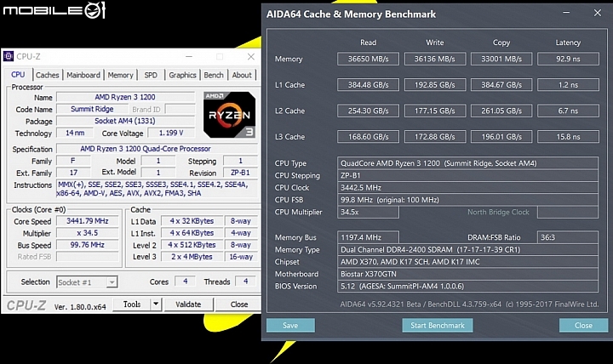Screen dimensions: 613x364
Task: Click the Revision value ZP-B1 in CPU-Z
Action: coord(240,173)
